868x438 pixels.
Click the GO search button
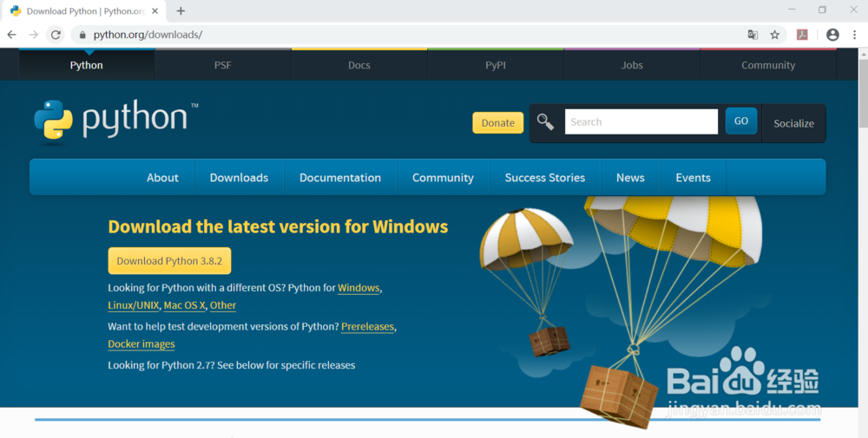741,121
